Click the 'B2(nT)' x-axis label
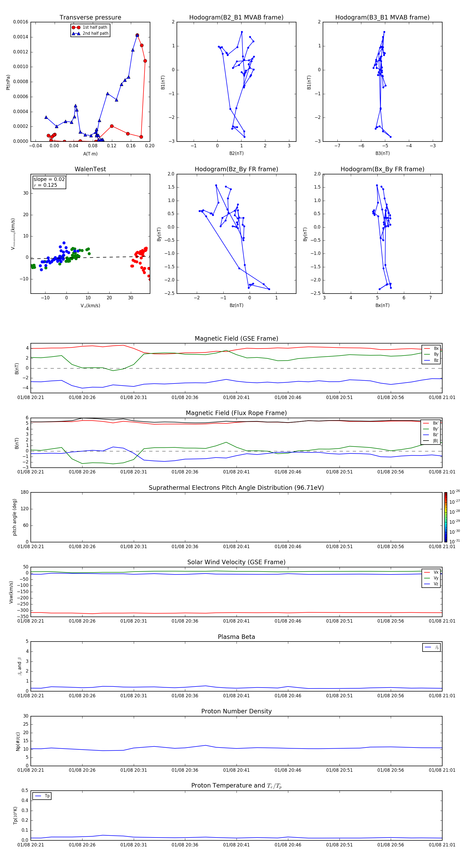The image size is (473, 868). (236, 153)
